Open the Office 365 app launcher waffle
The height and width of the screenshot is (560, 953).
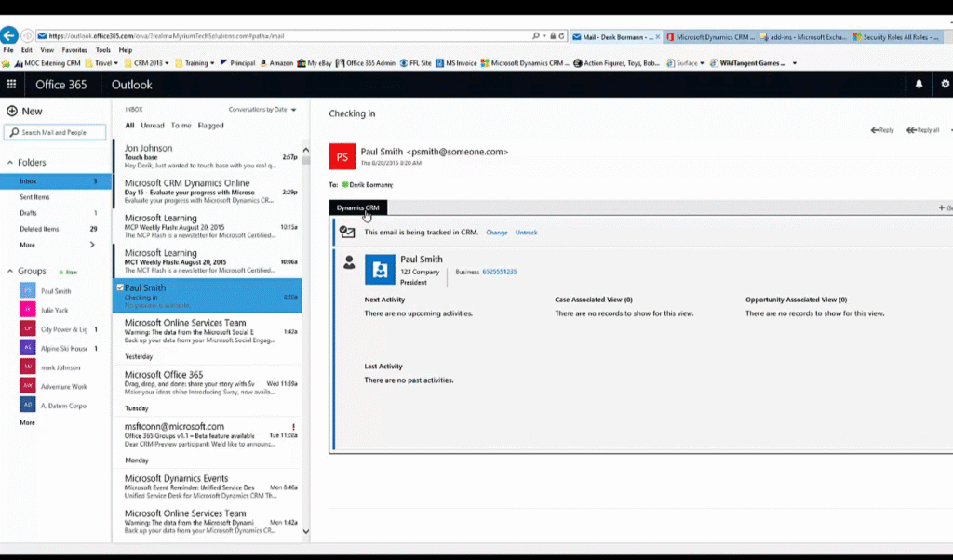point(11,85)
